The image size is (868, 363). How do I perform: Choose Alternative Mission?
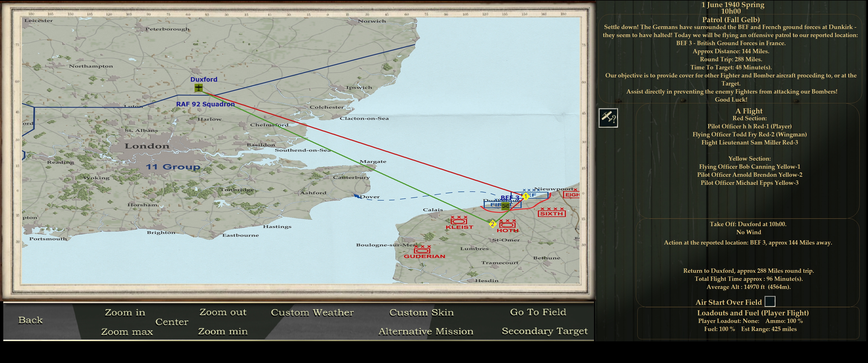point(426,331)
